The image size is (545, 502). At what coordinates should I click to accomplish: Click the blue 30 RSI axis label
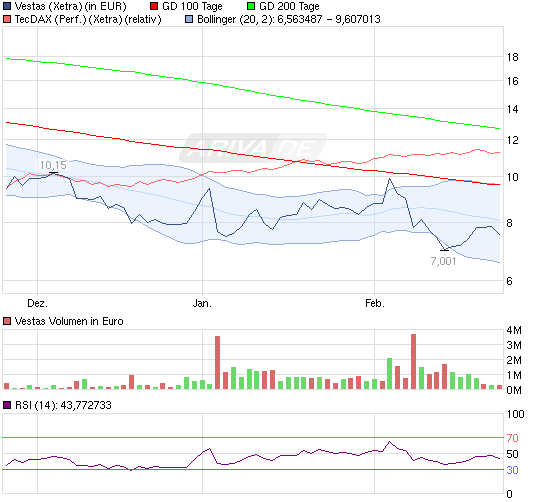(x=512, y=470)
